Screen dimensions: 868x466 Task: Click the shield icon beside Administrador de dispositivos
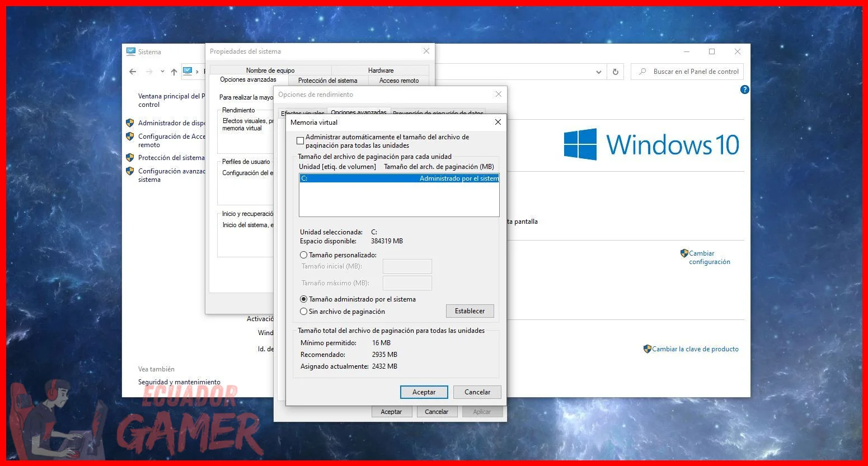click(130, 123)
